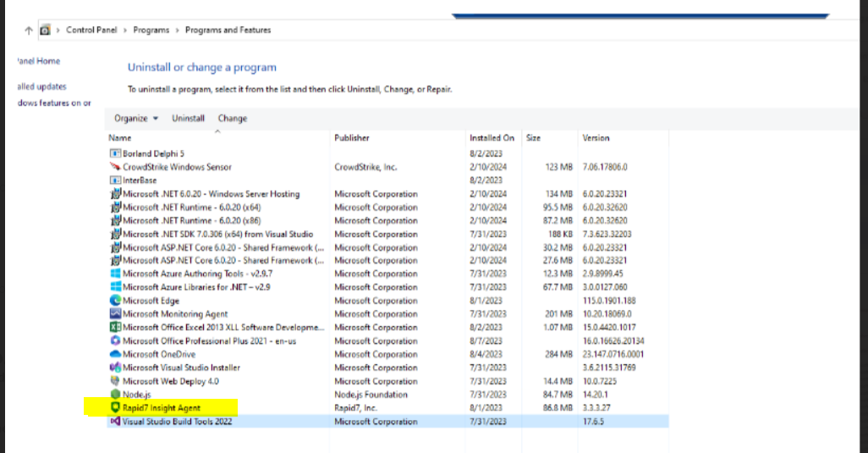Go to Programs breadcrumb
Viewport: 868px width, 453px height.
click(151, 30)
